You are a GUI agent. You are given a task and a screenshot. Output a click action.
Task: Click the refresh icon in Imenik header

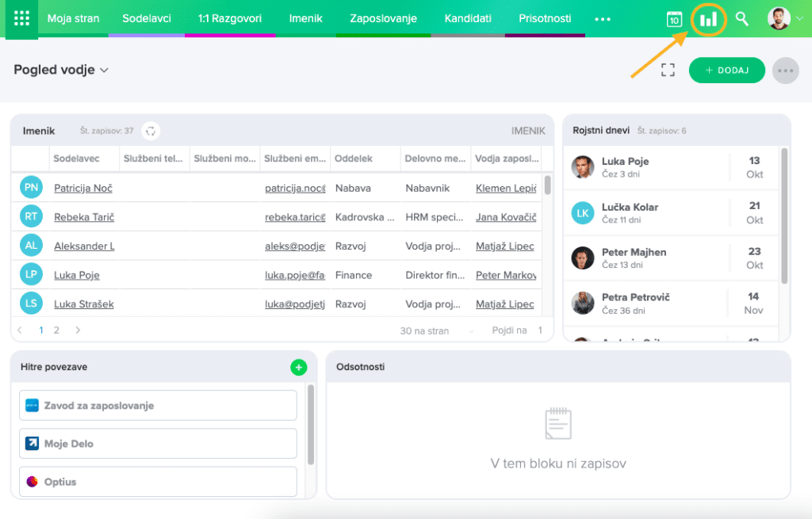(x=151, y=131)
